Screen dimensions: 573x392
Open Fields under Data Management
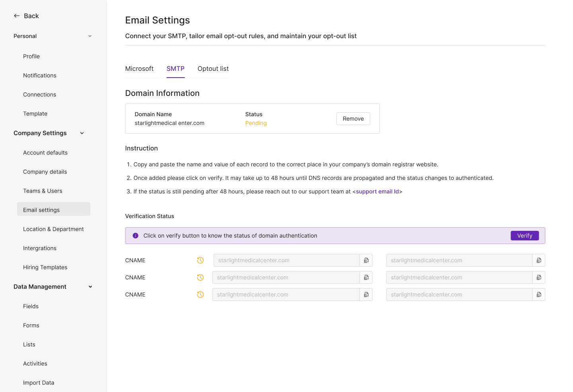(31, 306)
